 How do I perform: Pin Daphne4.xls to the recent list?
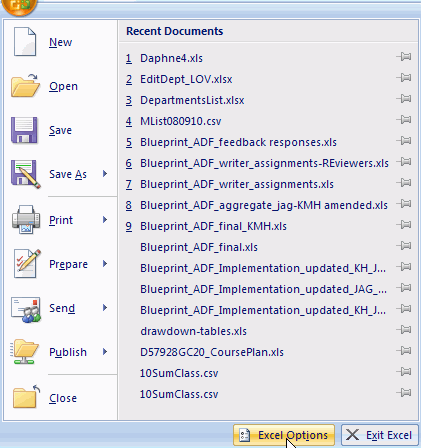404,57
